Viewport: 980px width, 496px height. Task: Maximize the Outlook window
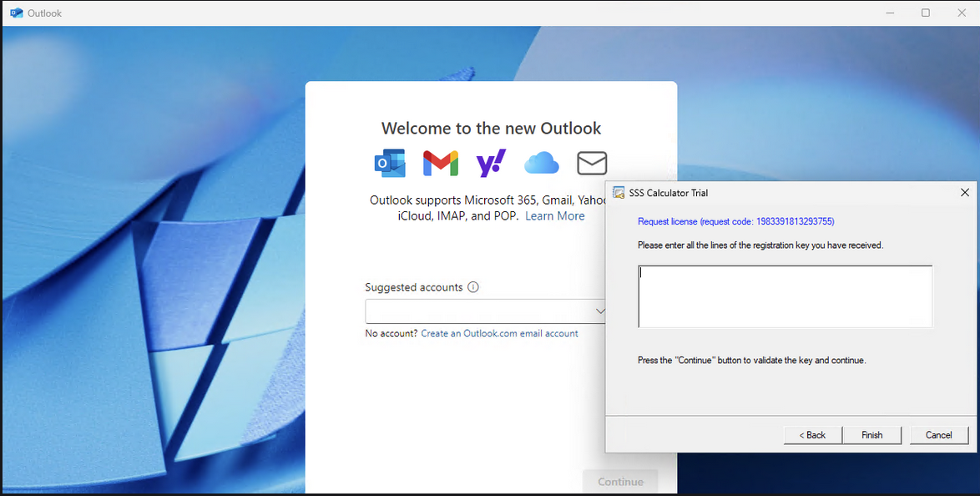926,13
